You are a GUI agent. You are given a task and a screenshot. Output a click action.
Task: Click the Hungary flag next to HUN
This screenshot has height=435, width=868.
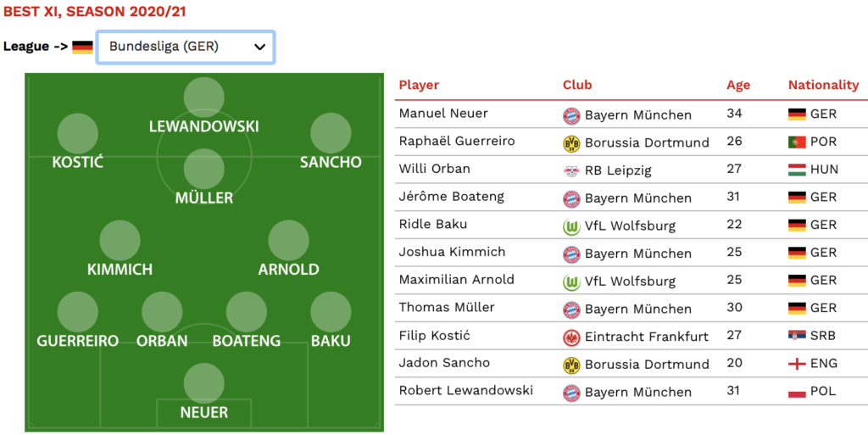click(x=797, y=170)
